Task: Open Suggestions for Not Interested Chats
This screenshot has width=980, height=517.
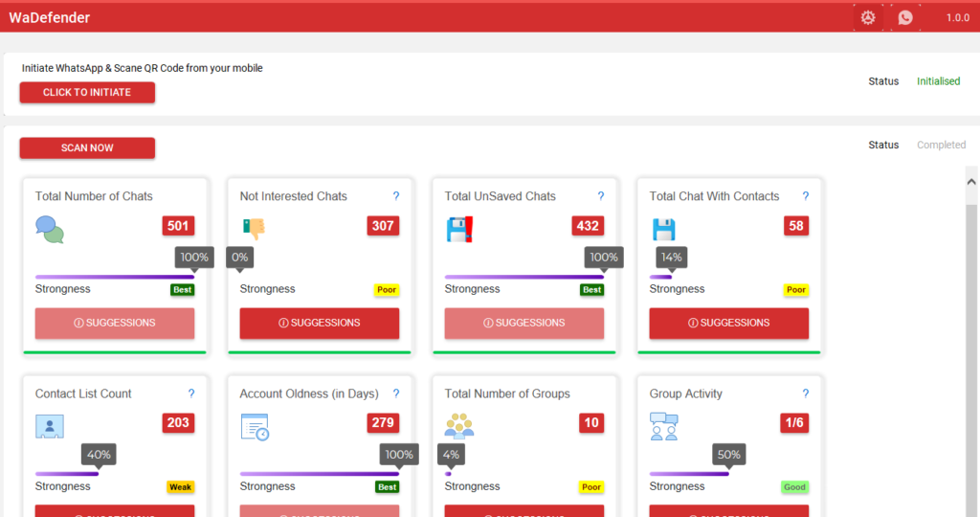Action: [320, 324]
